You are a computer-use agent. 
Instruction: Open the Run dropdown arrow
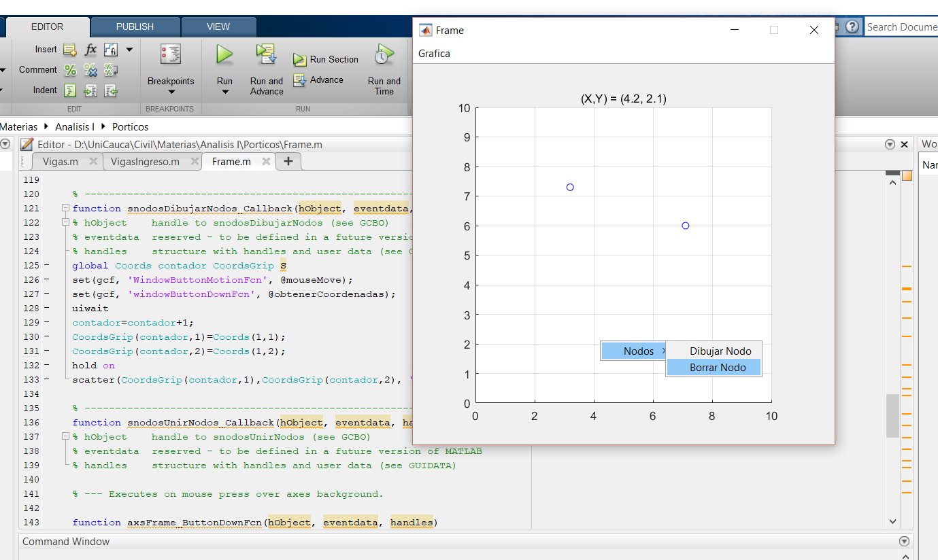[224, 92]
